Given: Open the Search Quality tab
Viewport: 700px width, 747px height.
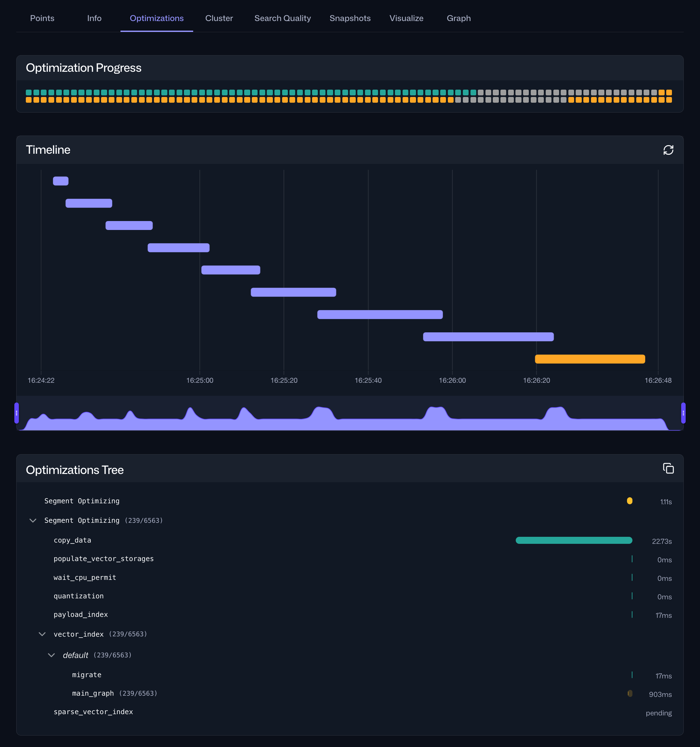Looking at the screenshot, I should (282, 18).
